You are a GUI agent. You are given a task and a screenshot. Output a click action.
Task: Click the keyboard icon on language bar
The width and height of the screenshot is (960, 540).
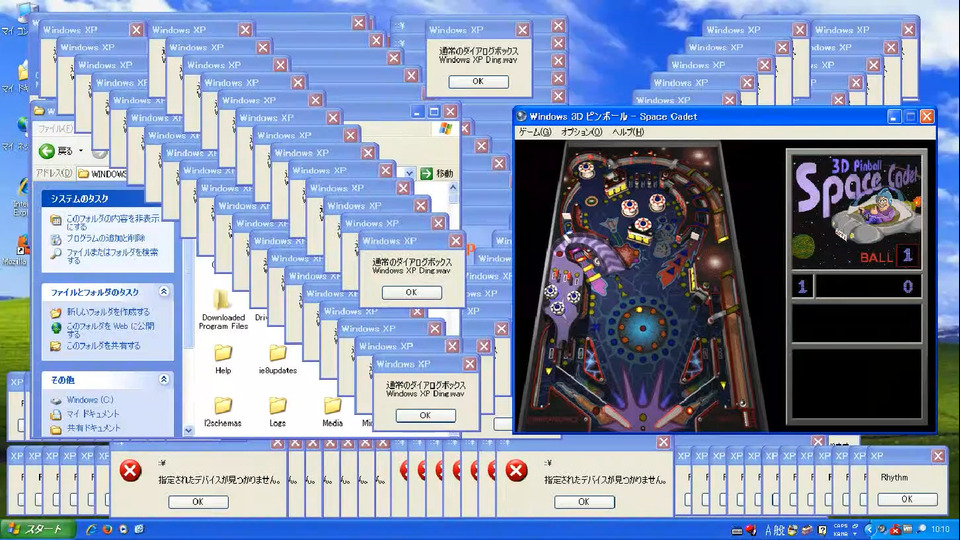tap(737, 531)
